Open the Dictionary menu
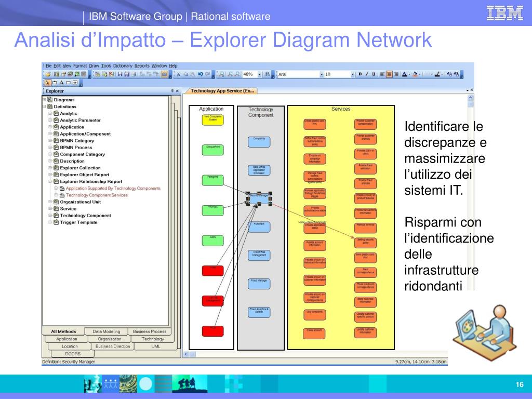Image resolution: width=532 pixels, height=399 pixels. (x=123, y=66)
